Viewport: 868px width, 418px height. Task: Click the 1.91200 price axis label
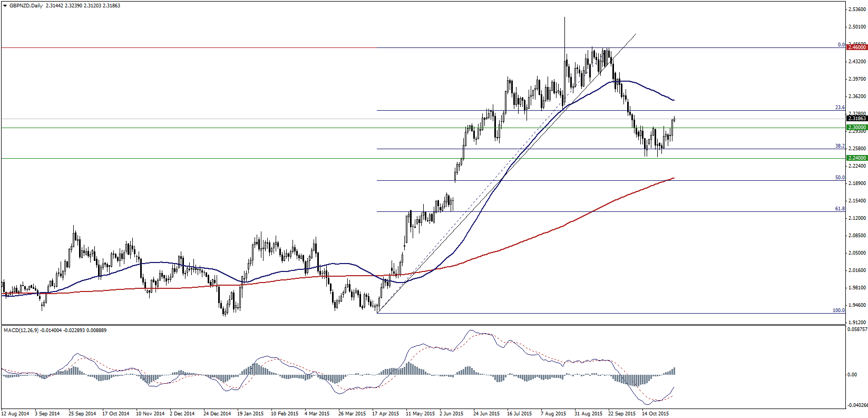pos(857,323)
